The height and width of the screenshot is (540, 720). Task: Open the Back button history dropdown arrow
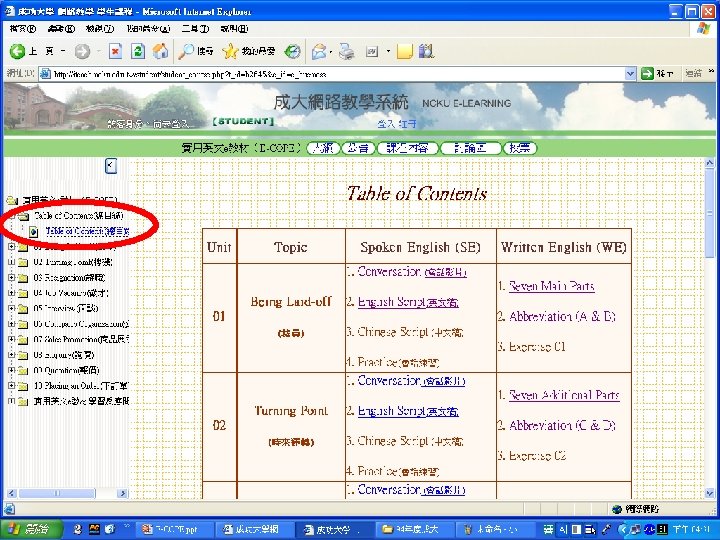click(63, 51)
